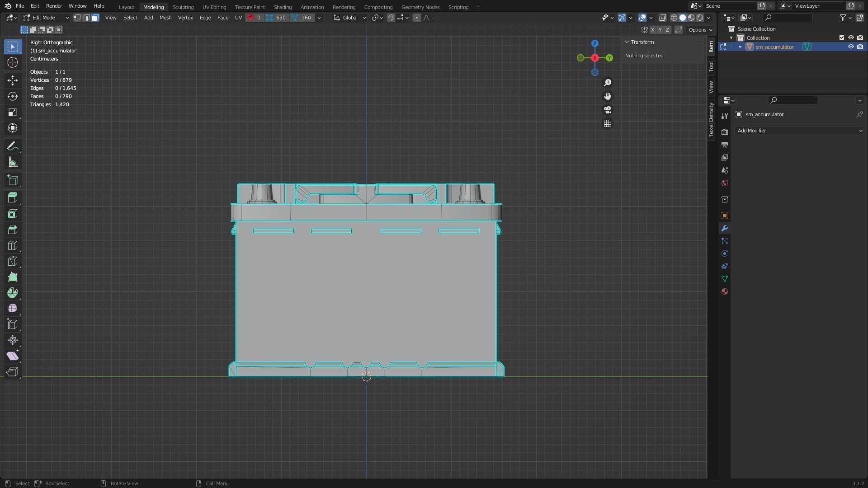
Task: Open the Modifier properties wrench tab
Action: point(725,228)
